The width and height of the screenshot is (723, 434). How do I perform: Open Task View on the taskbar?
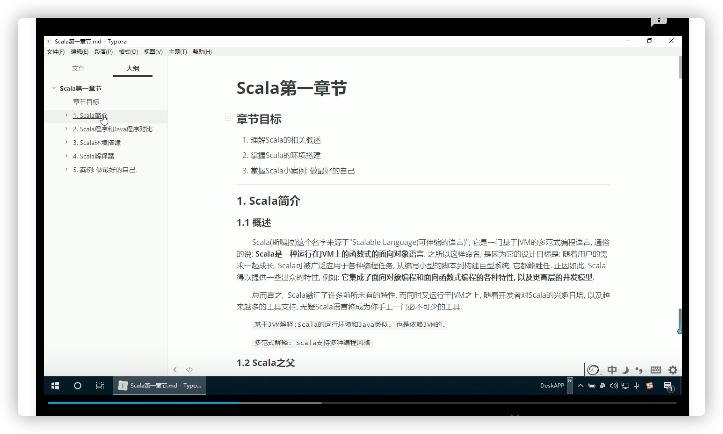[100, 386]
